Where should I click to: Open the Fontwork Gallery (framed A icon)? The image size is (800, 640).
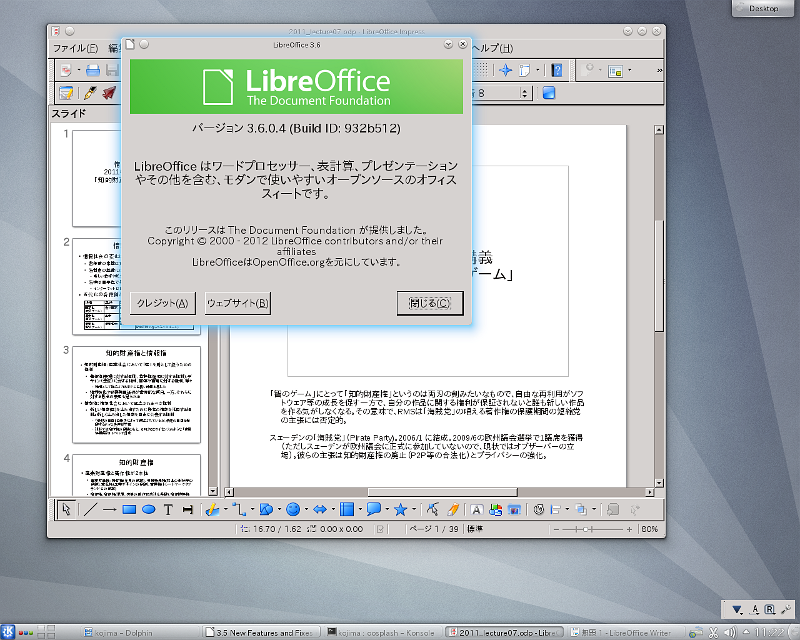coord(476,509)
